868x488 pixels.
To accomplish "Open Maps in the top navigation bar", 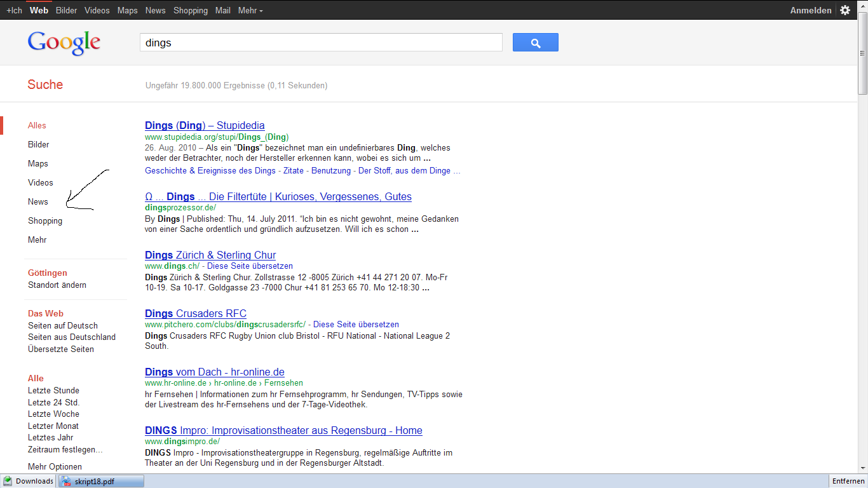I will 127,10.
